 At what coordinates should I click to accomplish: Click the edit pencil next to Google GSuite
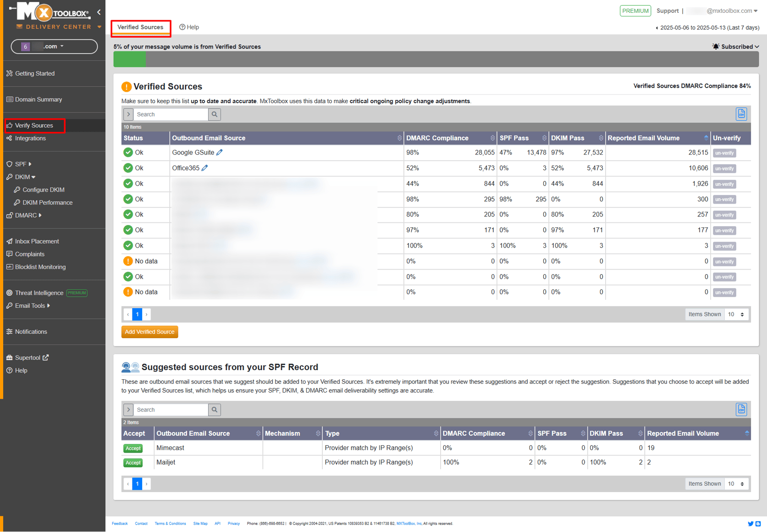[x=220, y=152]
